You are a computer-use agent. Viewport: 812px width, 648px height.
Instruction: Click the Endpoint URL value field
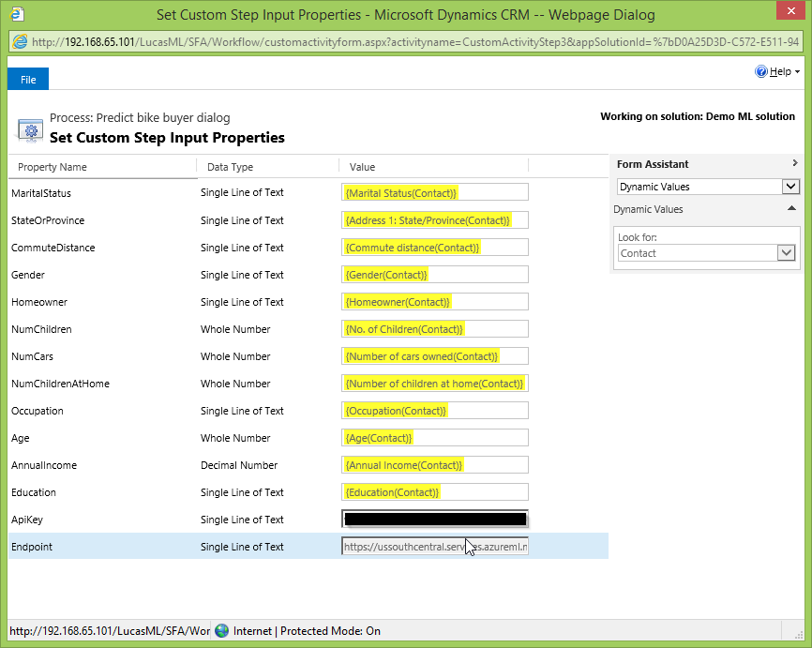pos(435,546)
